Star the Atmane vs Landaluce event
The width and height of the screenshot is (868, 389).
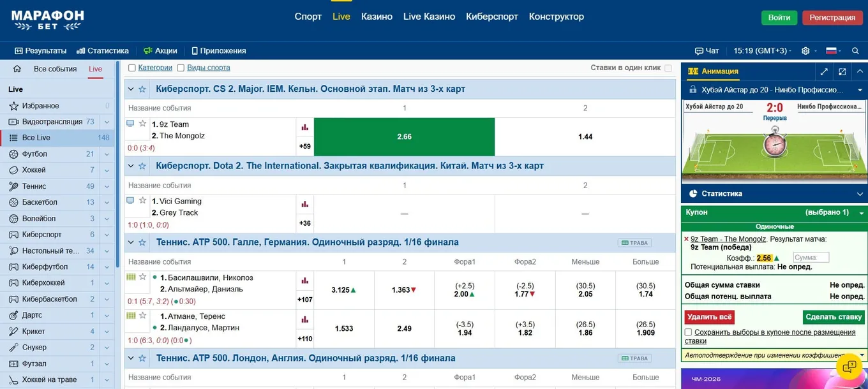pos(143,316)
